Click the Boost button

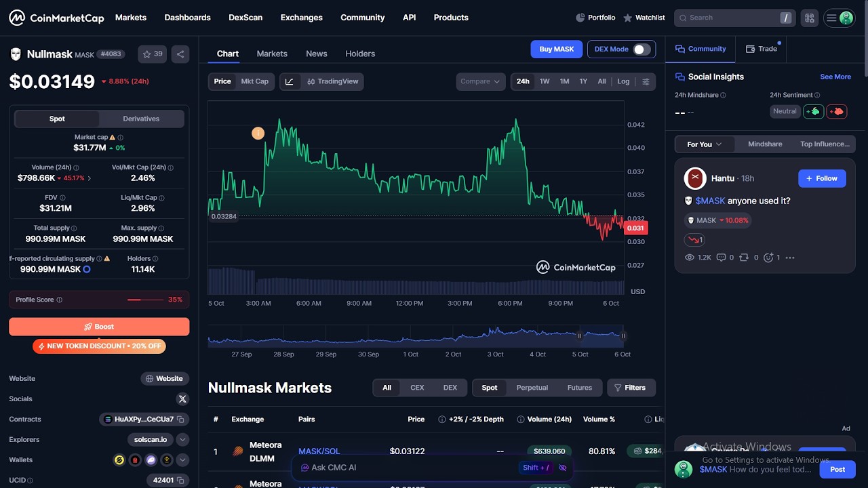point(99,327)
